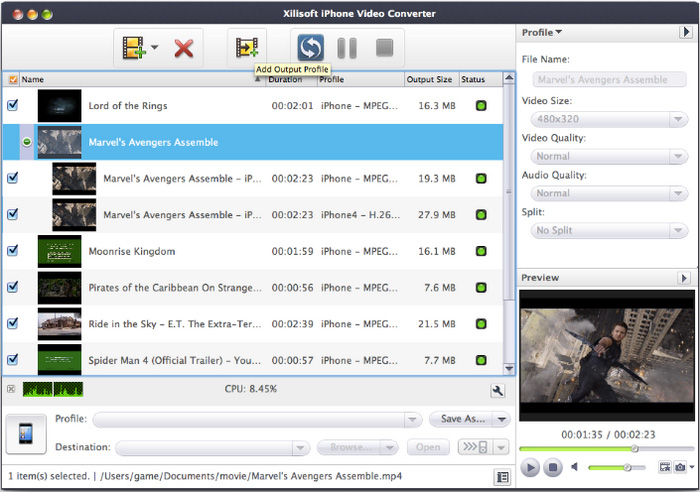The width and height of the screenshot is (700, 492).
Task: Open the Audio Quality dropdown
Action: 609,193
